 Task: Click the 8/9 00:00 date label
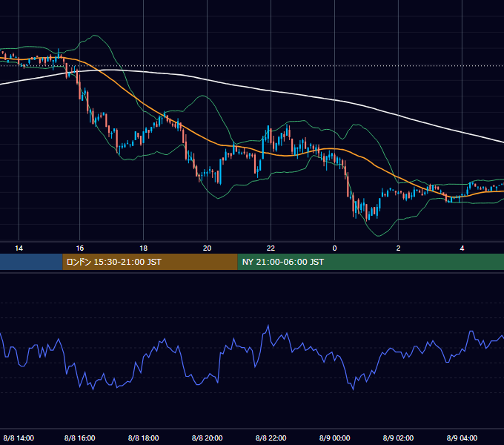click(334, 438)
